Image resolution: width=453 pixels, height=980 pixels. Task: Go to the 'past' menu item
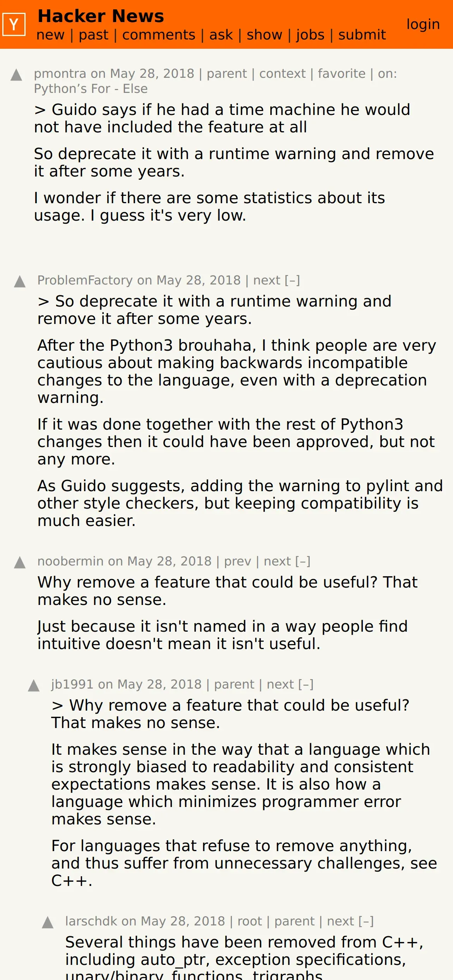(93, 35)
